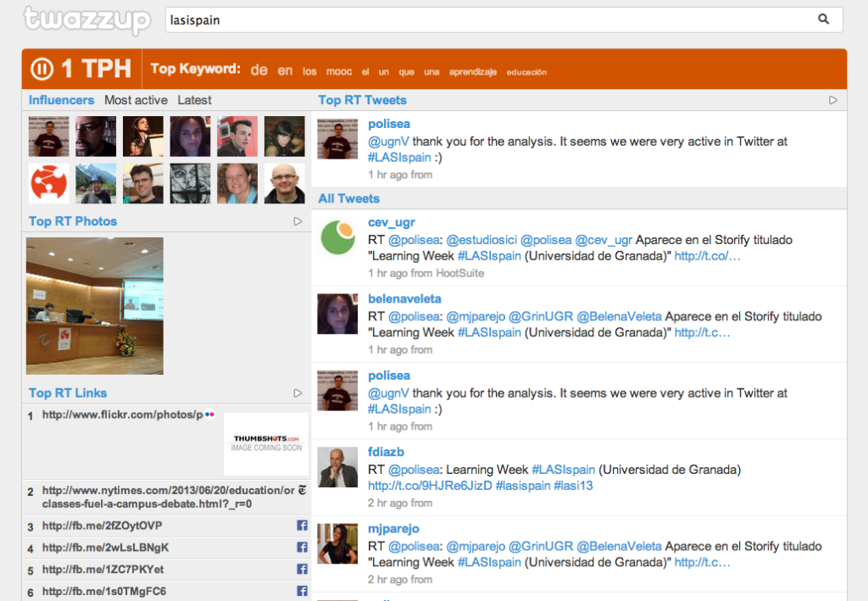This screenshot has height=601, width=868.
Task: Open the flickr.com/photos link
Action: pyautogui.click(x=122, y=415)
